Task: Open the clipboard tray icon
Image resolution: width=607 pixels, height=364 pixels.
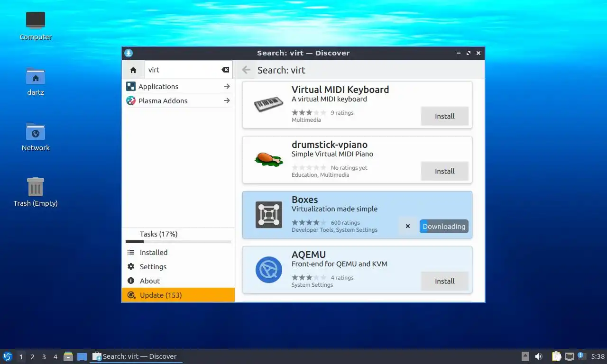Action: [x=557, y=356]
